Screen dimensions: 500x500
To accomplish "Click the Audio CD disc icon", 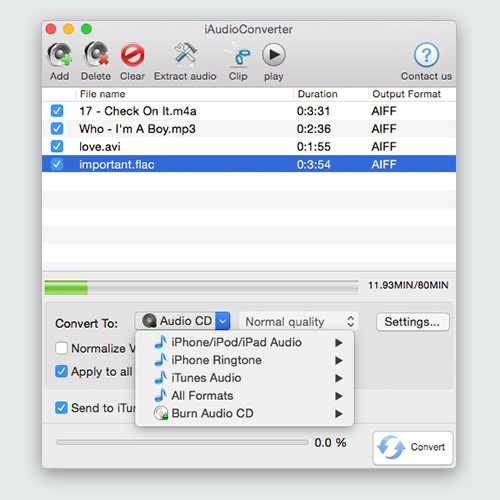I will 149,321.
